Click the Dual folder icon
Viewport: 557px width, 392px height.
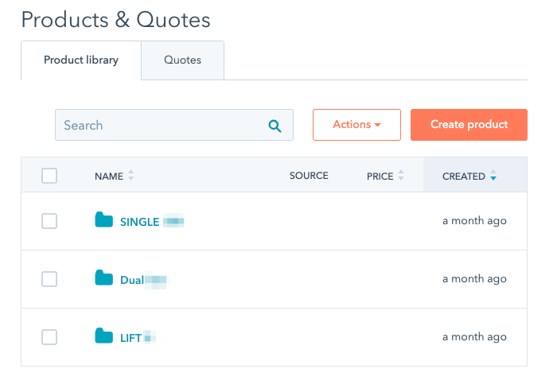click(103, 278)
